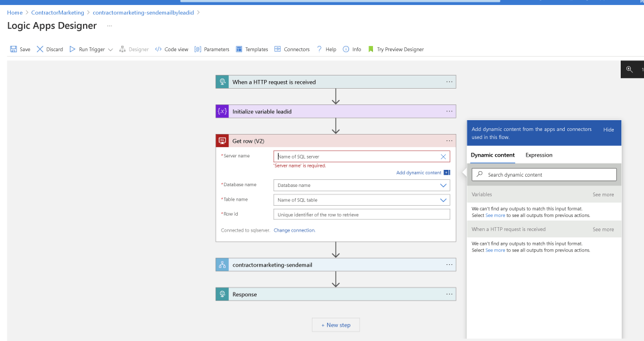Click Response step icon
Viewport: 644px width, 341px height.
tap(222, 294)
